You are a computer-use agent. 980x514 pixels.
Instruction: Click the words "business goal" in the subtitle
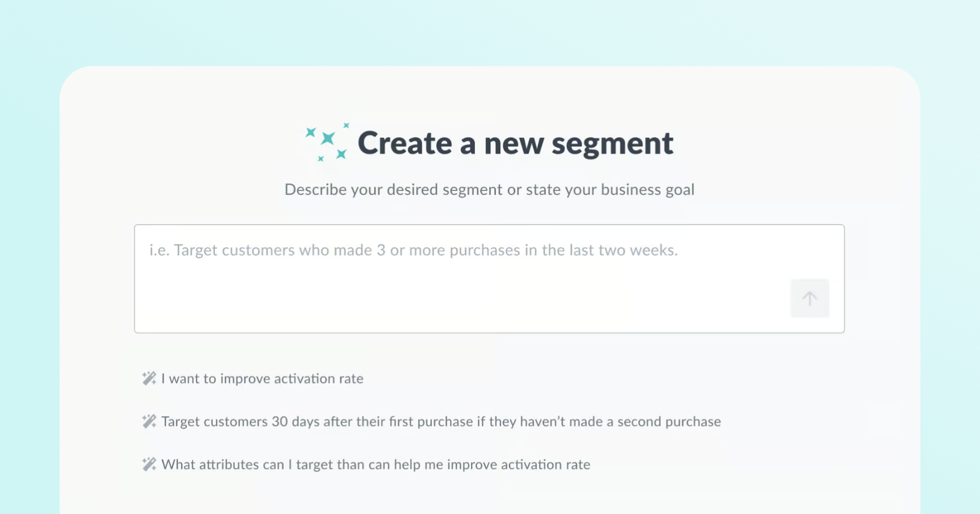tap(648, 189)
